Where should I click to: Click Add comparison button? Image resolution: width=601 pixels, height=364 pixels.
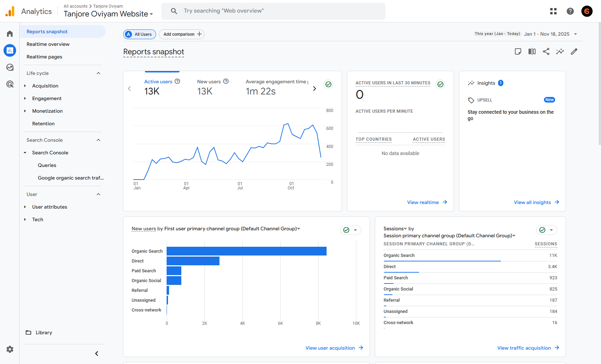182,34
